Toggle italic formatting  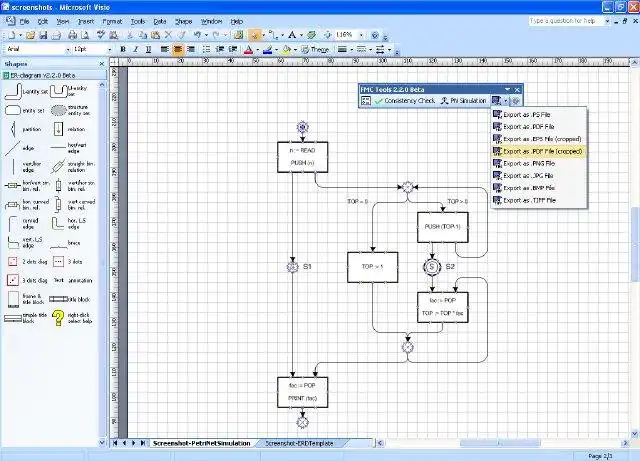tap(136, 49)
